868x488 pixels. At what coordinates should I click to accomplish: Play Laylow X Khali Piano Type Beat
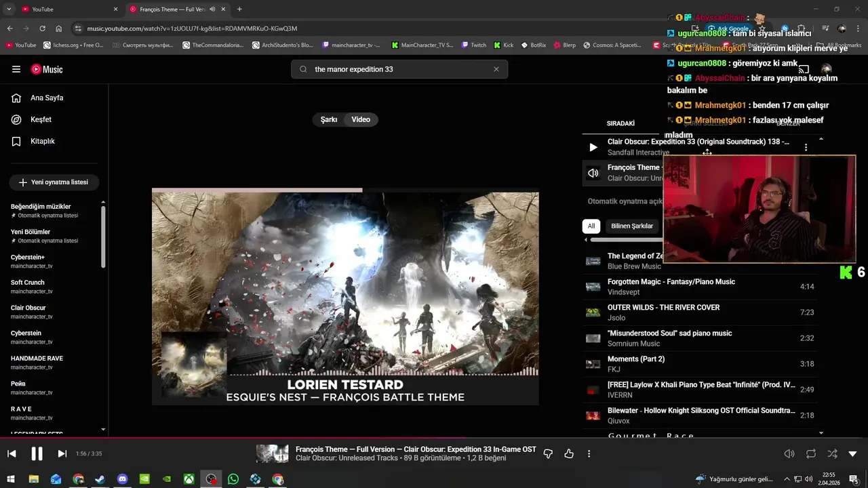(700, 390)
